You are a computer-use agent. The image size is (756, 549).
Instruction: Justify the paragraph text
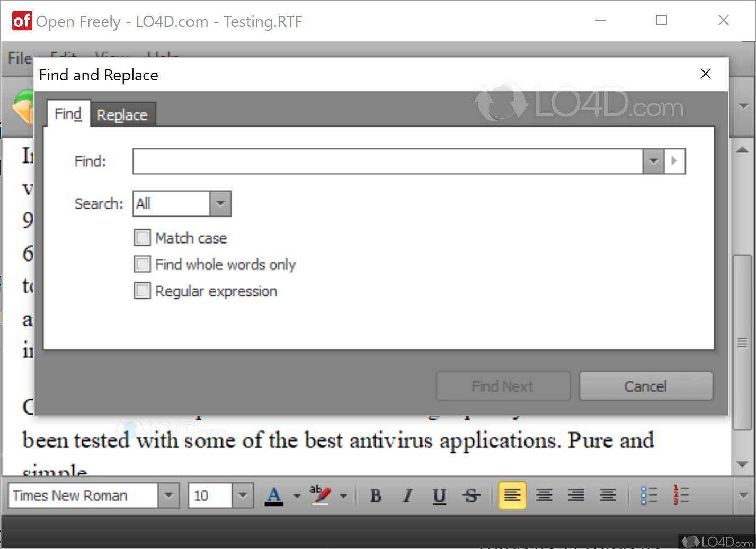(608, 496)
